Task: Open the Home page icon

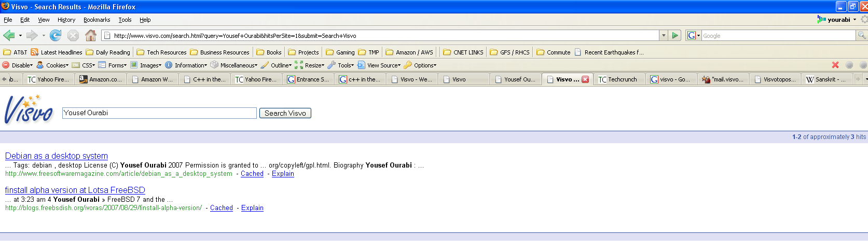Action: pyautogui.click(x=91, y=35)
